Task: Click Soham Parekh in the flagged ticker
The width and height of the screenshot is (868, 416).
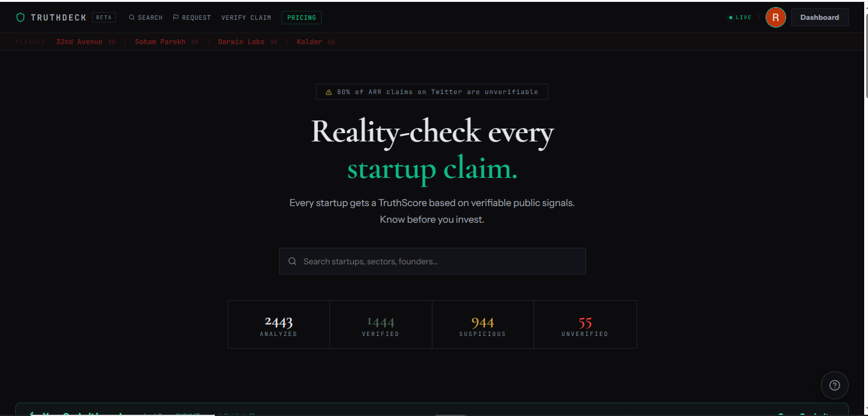Action: (160, 42)
